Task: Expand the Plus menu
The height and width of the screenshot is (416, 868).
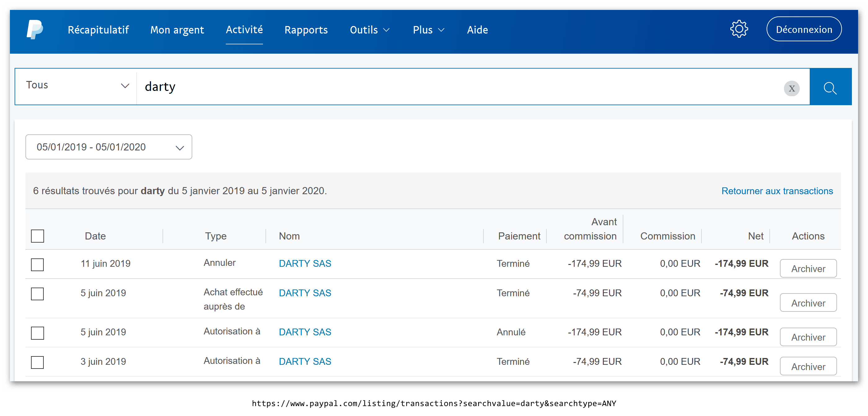Action: (429, 30)
